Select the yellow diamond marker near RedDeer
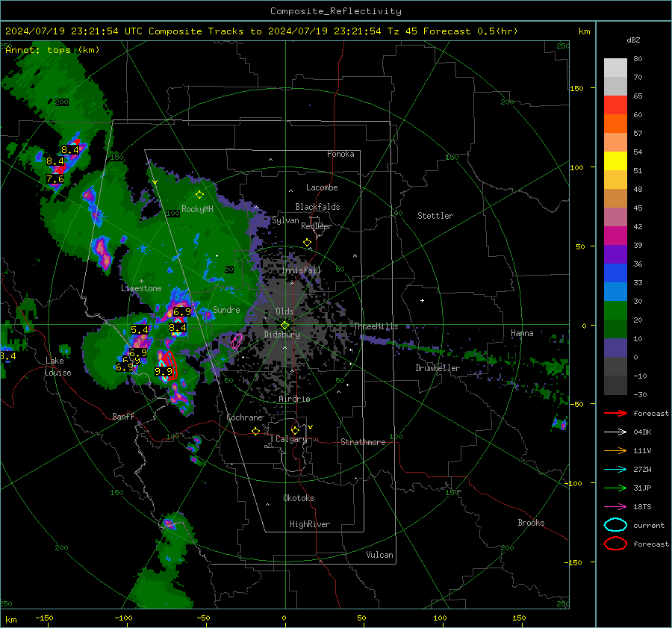The height and width of the screenshot is (628, 672). (x=307, y=243)
